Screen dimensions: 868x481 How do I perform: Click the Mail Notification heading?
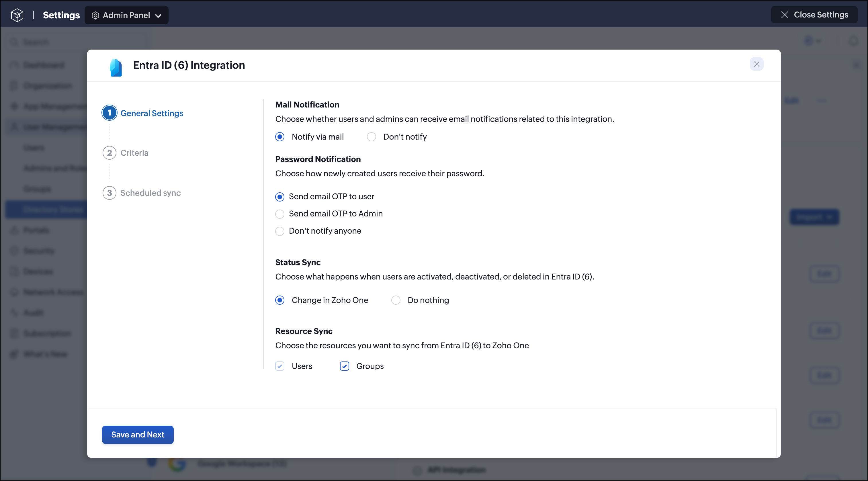pyautogui.click(x=307, y=105)
